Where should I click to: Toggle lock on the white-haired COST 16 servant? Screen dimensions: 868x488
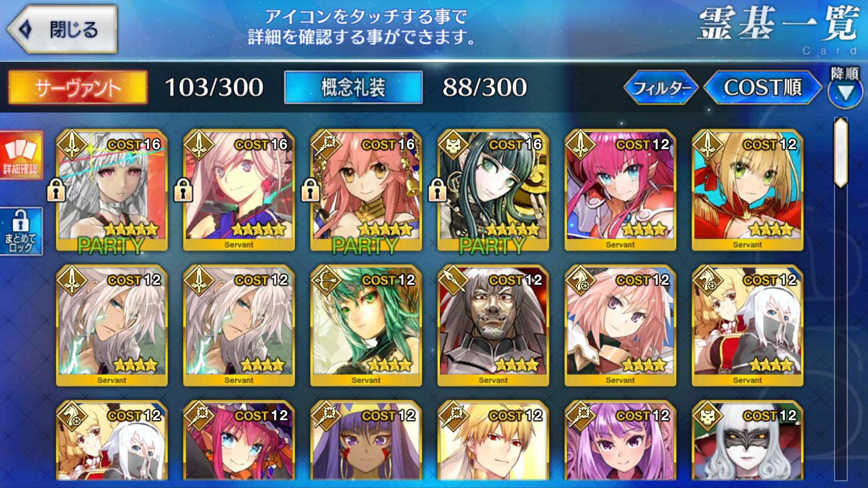pyautogui.click(x=56, y=190)
